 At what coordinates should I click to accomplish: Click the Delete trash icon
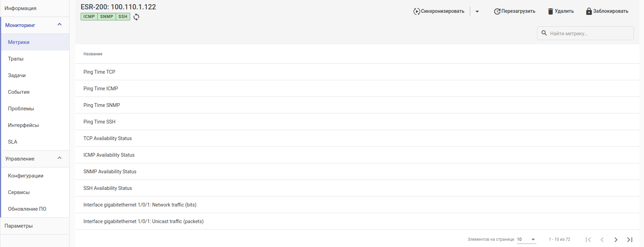click(x=551, y=11)
